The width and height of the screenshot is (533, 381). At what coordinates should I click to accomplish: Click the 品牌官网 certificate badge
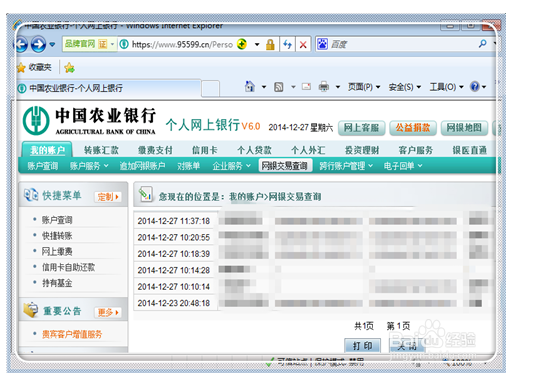[90, 44]
